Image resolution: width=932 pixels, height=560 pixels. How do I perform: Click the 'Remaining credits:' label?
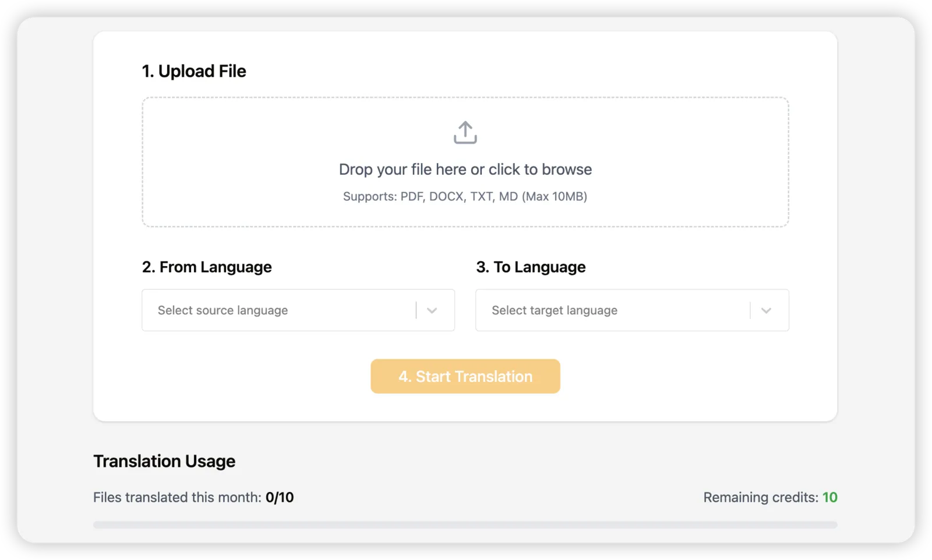point(761,498)
